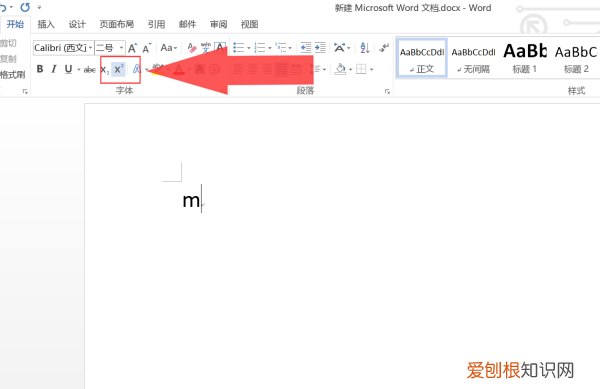
Task: Decrease font size with Shrink Font
Action: pyautogui.click(x=147, y=48)
